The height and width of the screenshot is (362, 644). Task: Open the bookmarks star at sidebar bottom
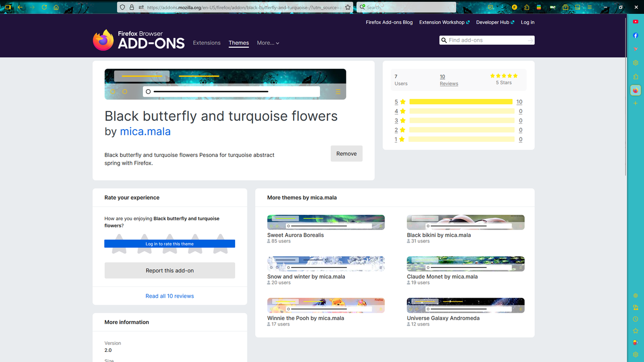[635, 331]
